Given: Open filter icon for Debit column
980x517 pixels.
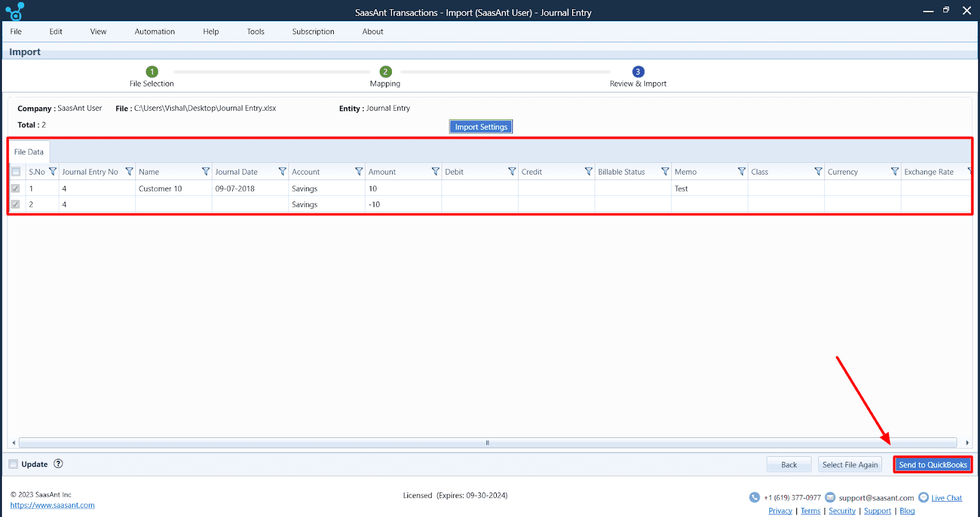Looking at the screenshot, I should tap(512, 172).
